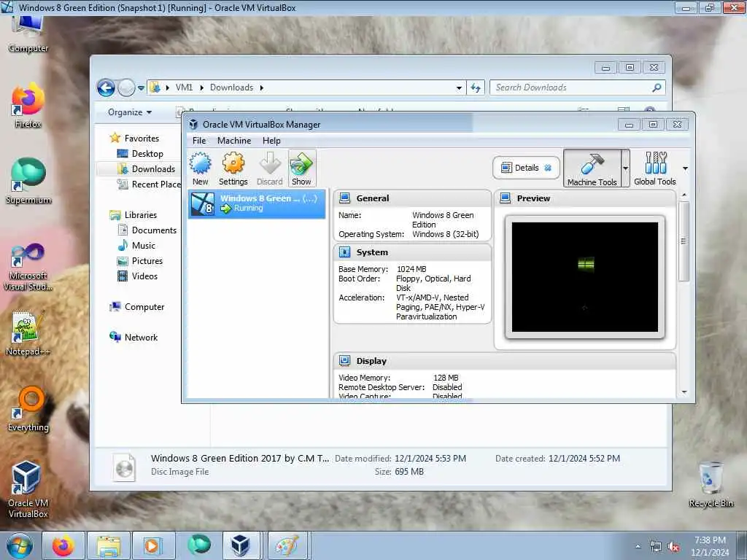This screenshot has width=747, height=560.
Task: Click the details pane scroll down arrow
Action: (x=684, y=392)
